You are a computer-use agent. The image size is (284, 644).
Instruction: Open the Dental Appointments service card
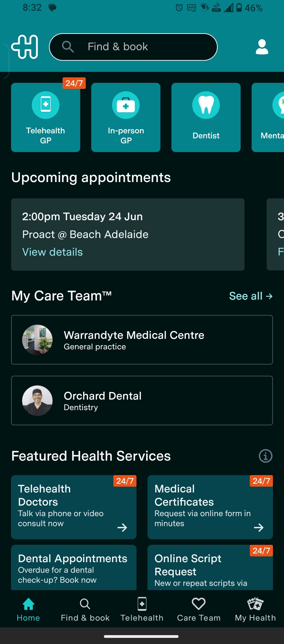coord(74,568)
